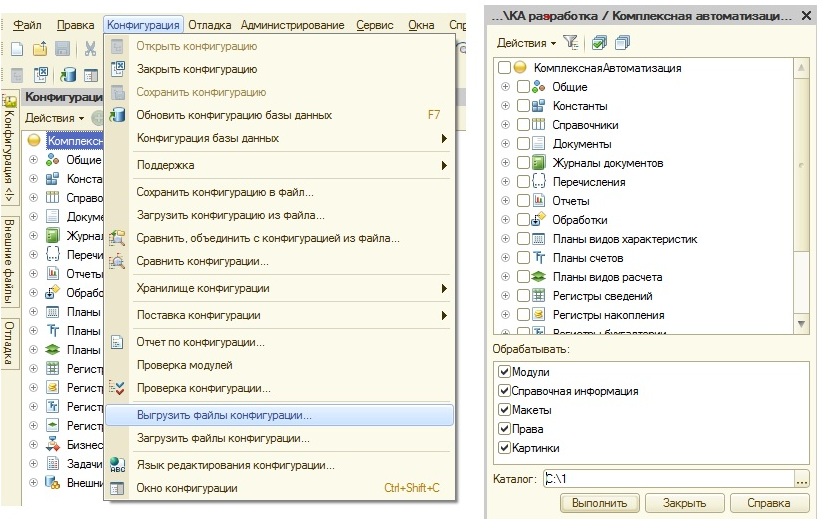This screenshot has width=829, height=531.
Task: Click the filter icon in the export dialog toolbar
Action: click(x=571, y=43)
